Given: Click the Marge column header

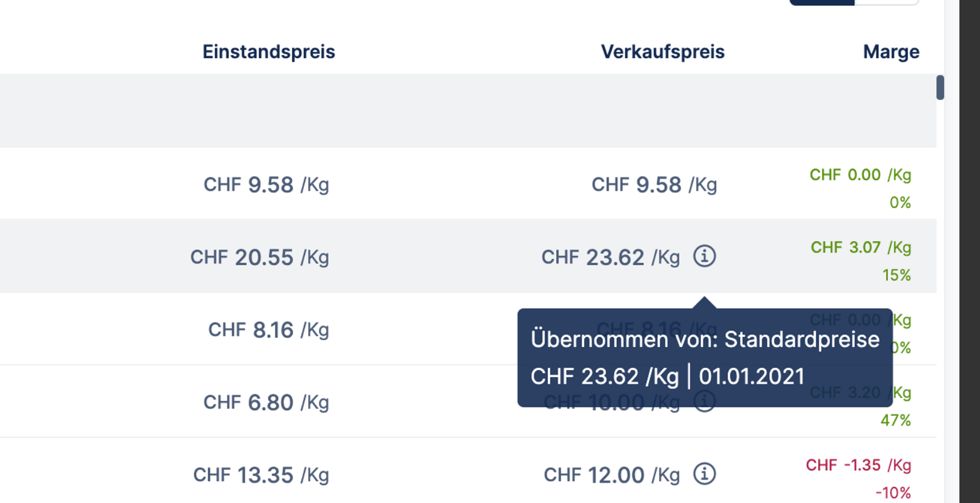Looking at the screenshot, I should click(x=891, y=52).
